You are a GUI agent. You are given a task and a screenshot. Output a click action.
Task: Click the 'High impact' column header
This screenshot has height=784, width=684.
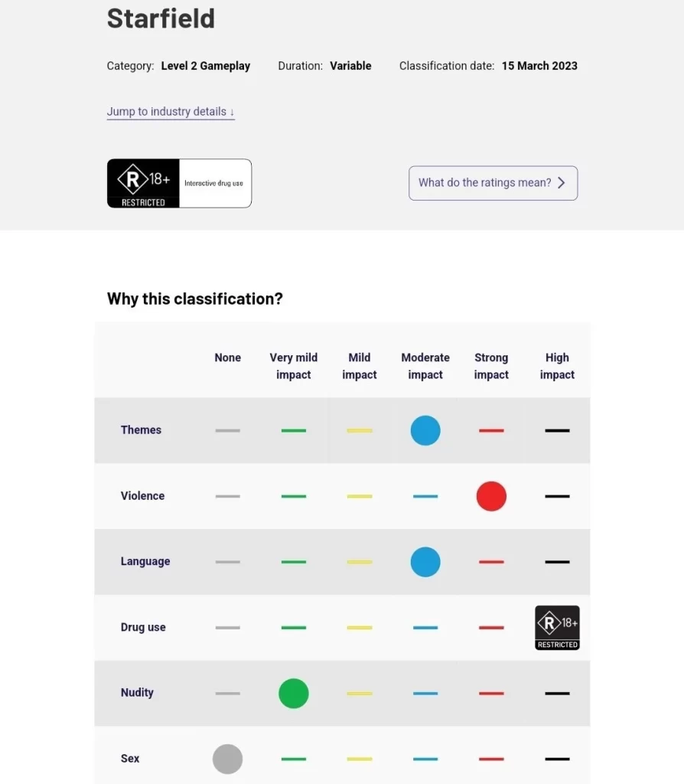pyautogui.click(x=557, y=366)
